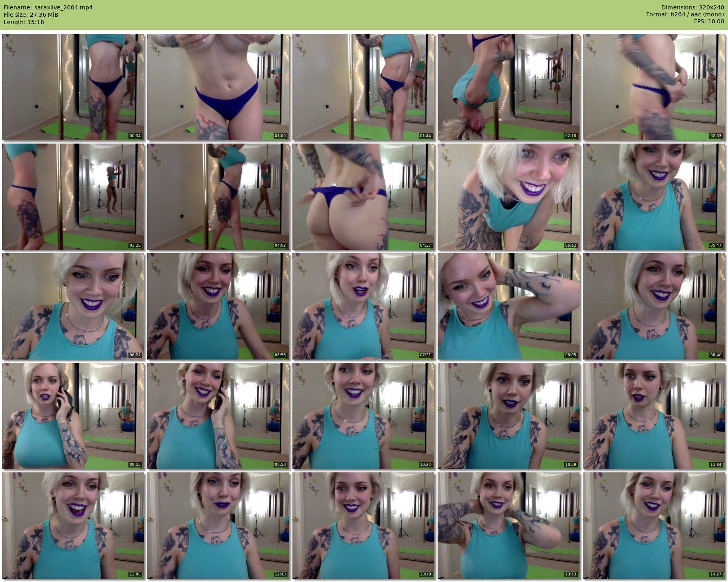This screenshot has width=728, height=582.
Task: Open the thumbnail stamped 09:15
Action: [x=73, y=416]
